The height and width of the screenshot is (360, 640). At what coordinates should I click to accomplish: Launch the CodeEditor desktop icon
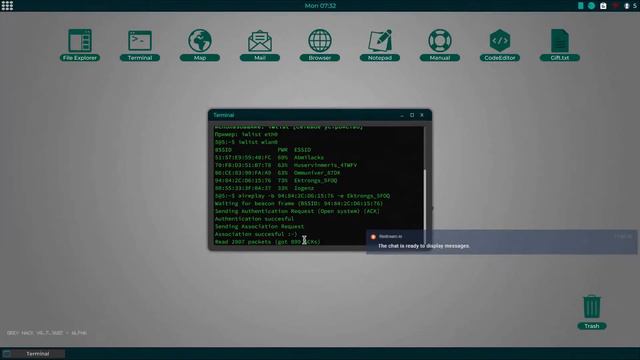click(x=500, y=45)
